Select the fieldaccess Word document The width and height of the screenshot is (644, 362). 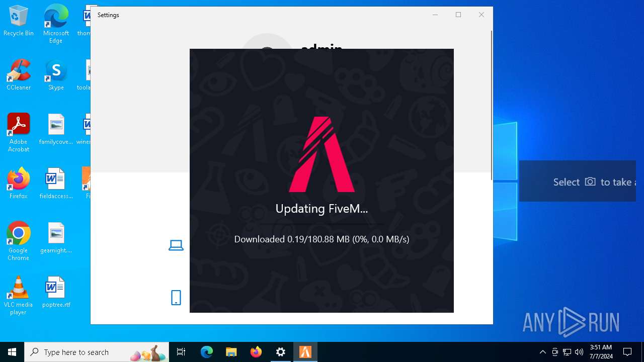point(56,184)
